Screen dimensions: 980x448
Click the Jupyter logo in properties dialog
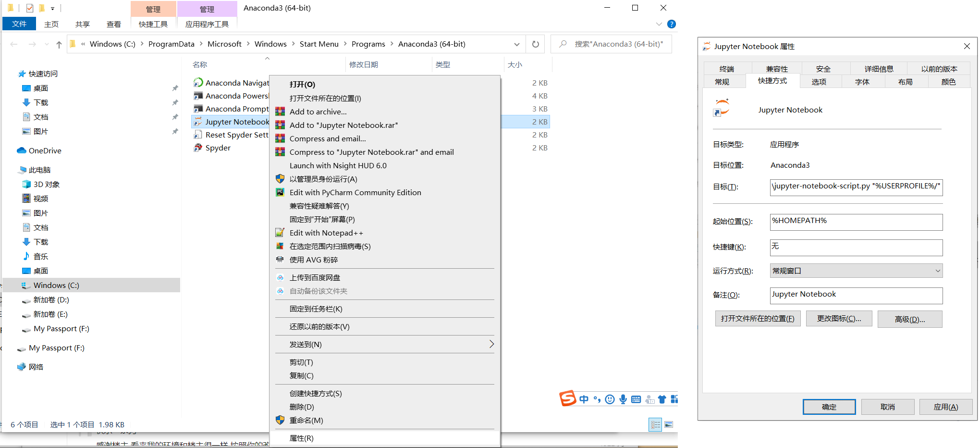(x=722, y=108)
